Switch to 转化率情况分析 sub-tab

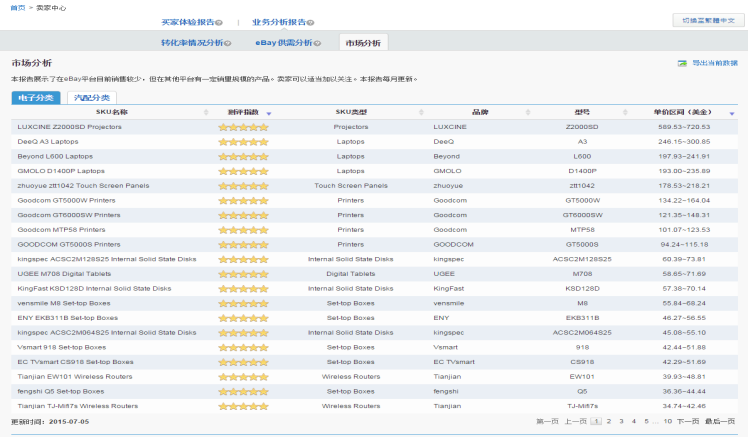192,43
